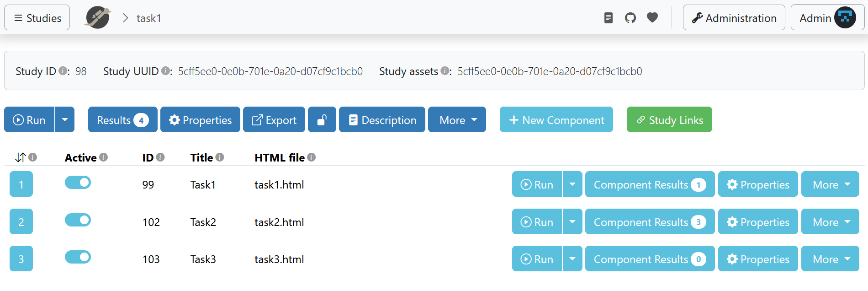
Task: Click the New Component button
Action: point(556,120)
